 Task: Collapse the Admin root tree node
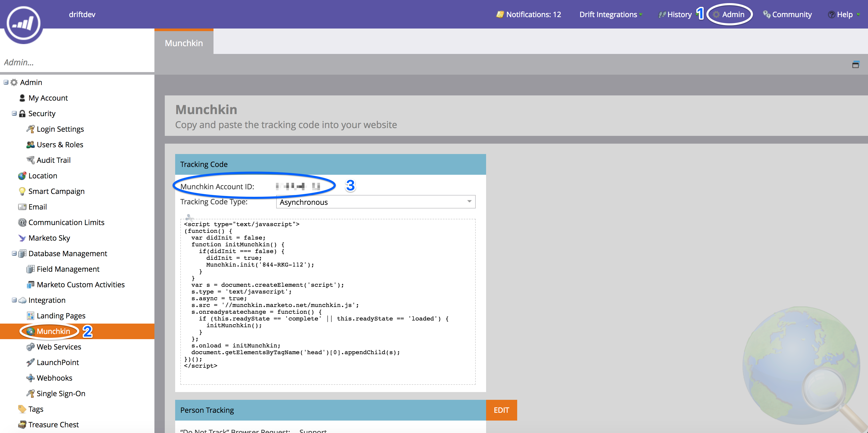coord(6,82)
